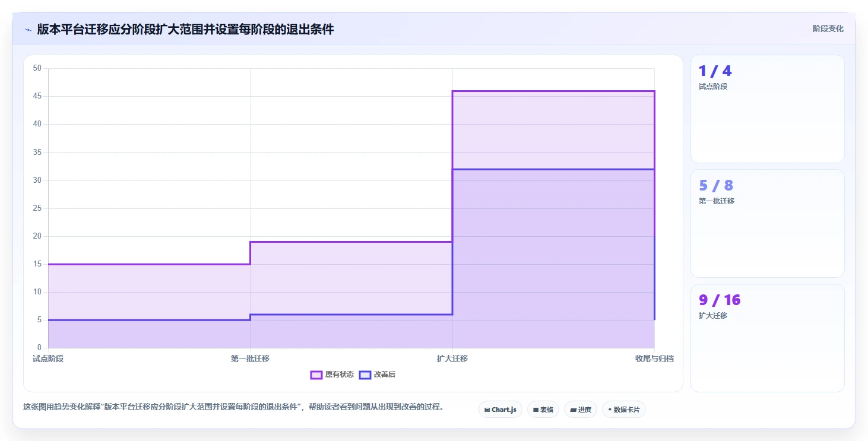Open the 1 / 4 试点阶段 card
Viewport: 868px width, 441px height.
point(768,109)
